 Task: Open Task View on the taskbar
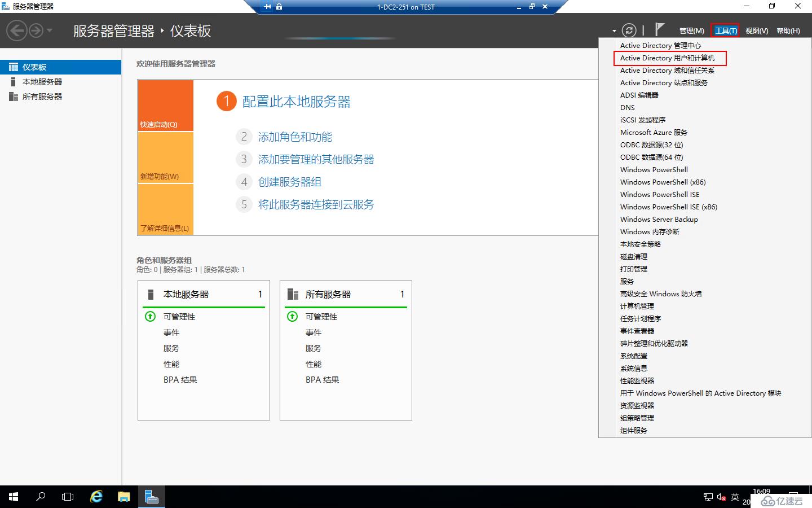coord(68,497)
